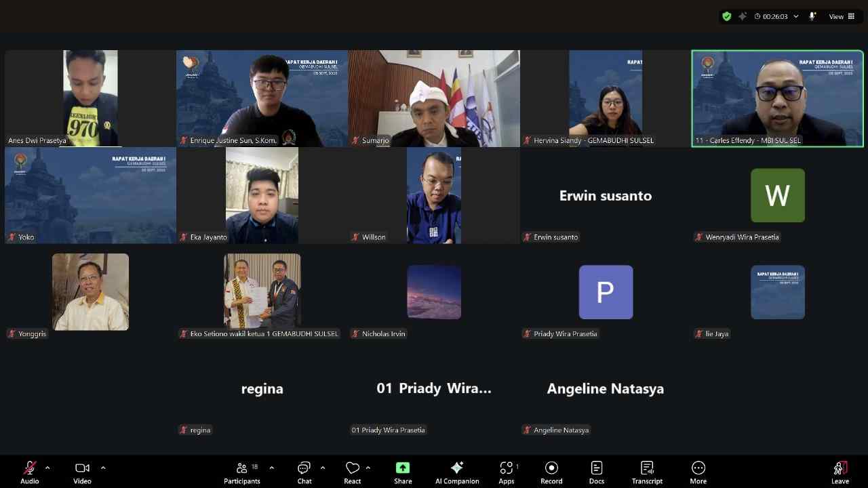Expand video options arrow next to Video
868x488 pixels.
coord(103,468)
